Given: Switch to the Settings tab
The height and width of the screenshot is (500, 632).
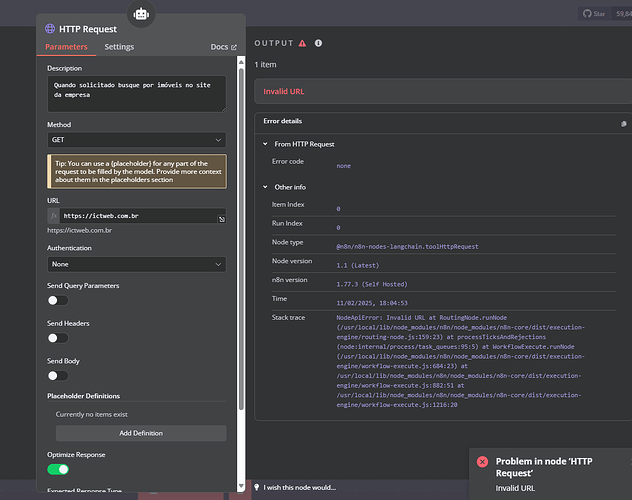Looking at the screenshot, I should (x=119, y=47).
